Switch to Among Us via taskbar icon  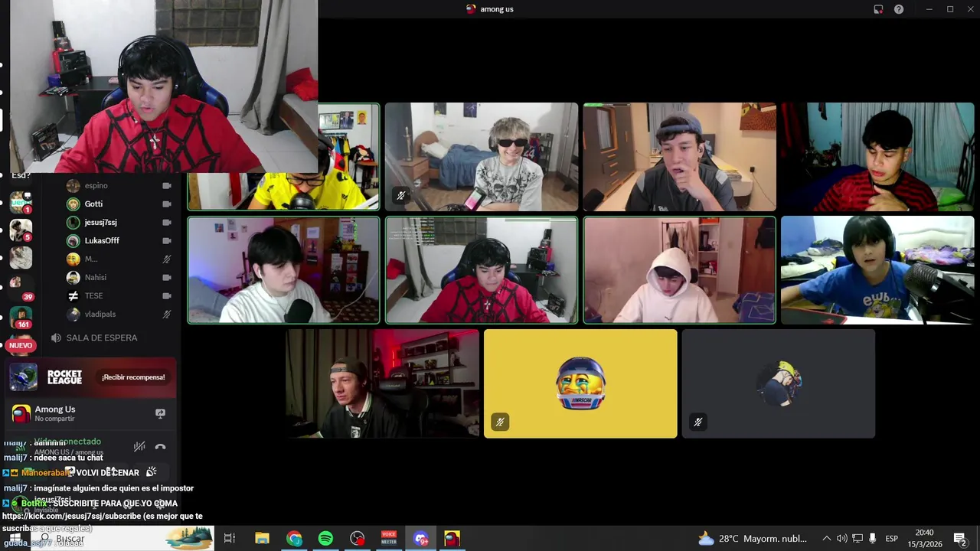(x=452, y=539)
